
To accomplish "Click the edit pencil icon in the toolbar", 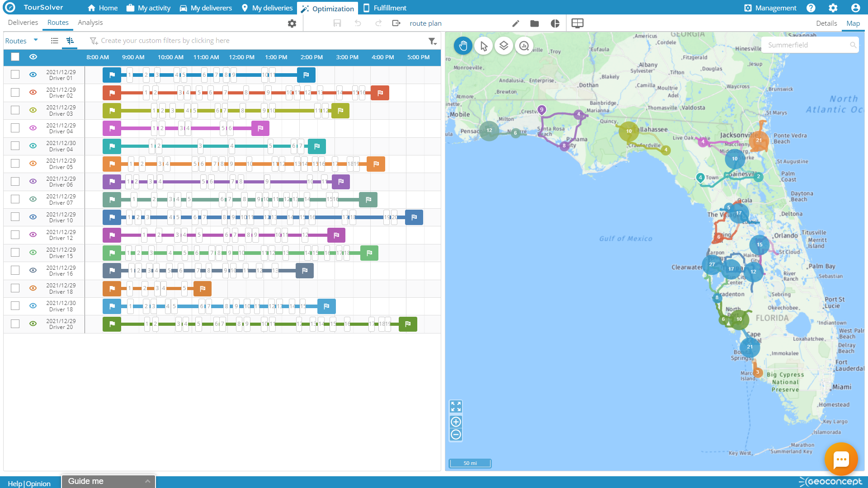I will click(x=515, y=23).
